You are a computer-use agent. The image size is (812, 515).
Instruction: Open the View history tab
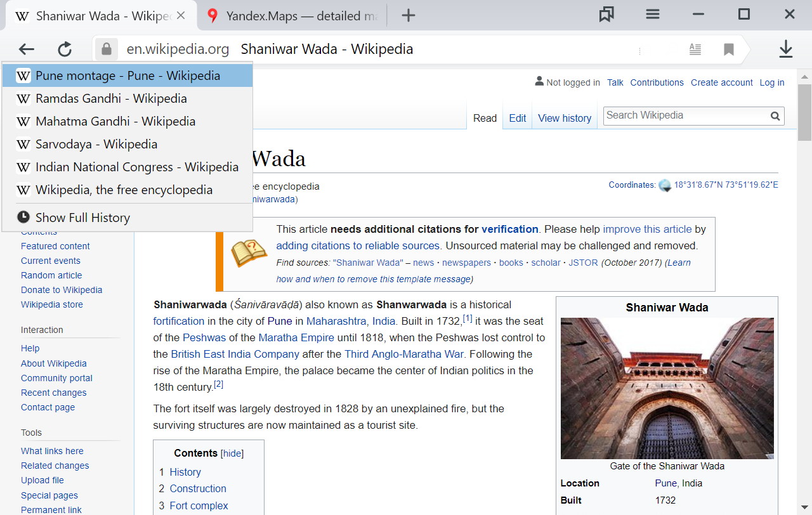[565, 118]
